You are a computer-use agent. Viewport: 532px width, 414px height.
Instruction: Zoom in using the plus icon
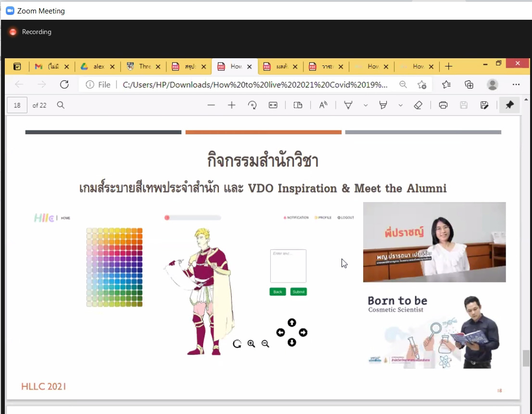[x=231, y=105]
